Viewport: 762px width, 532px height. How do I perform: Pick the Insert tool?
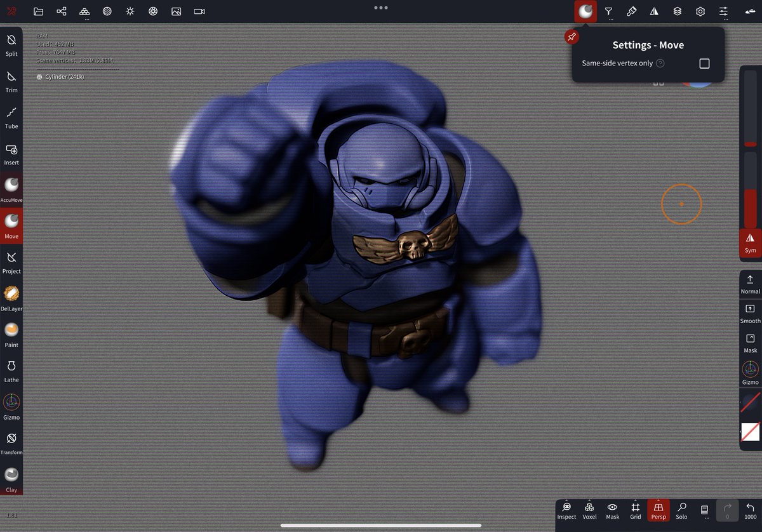[11, 154]
